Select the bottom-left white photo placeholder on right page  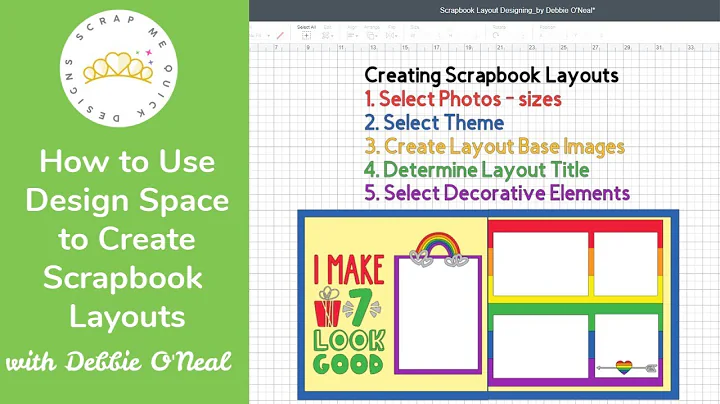pos(540,346)
